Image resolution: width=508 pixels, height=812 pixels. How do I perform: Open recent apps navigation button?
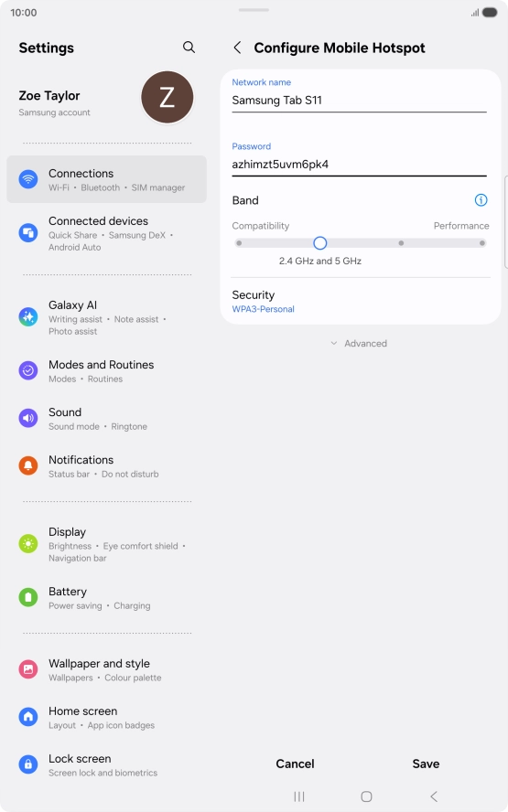(x=299, y=796)
